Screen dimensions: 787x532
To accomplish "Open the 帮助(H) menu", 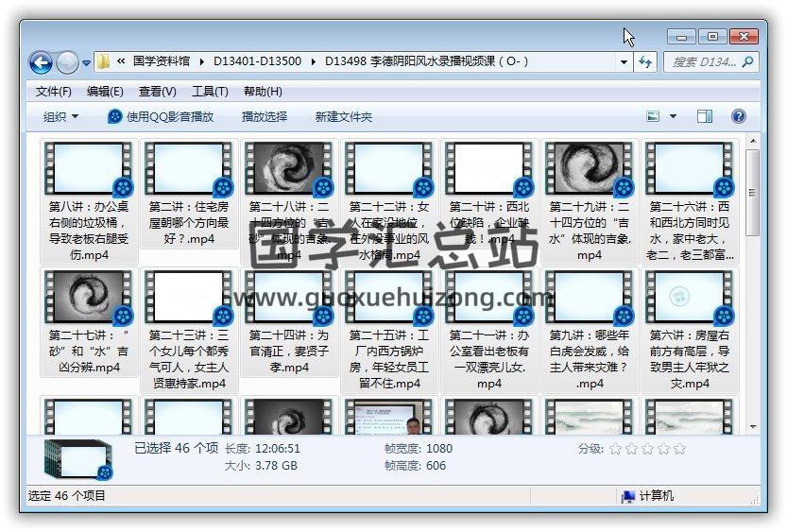I will (x=263, y=92).
